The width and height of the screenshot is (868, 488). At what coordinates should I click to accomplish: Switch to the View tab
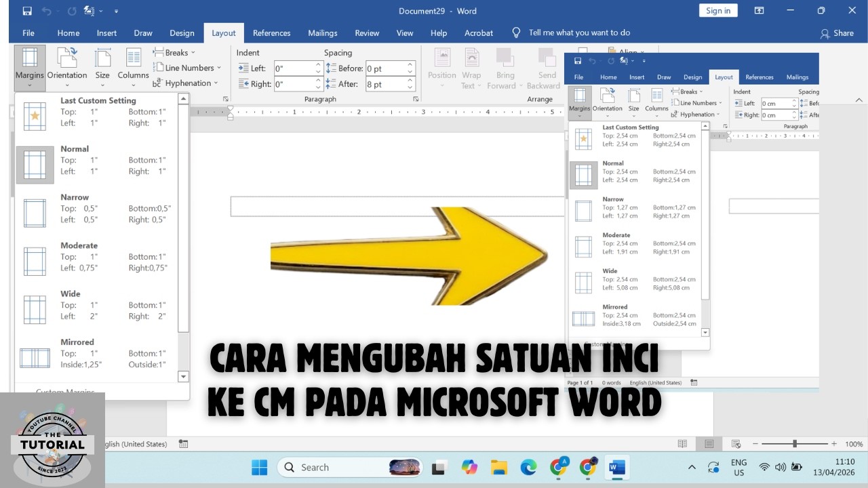click(x=405, y=33)
